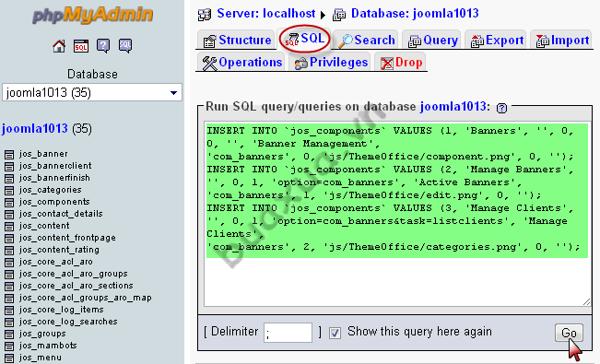Open the jos_content table link
600x364 pixels.
click(44, 226)
